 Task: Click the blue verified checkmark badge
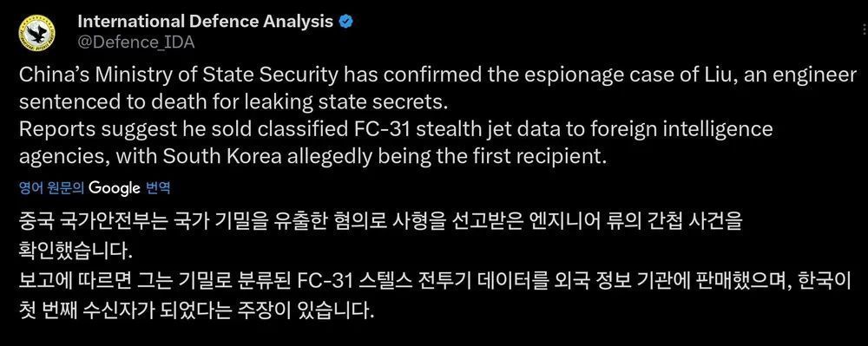(x=346, y=22)
